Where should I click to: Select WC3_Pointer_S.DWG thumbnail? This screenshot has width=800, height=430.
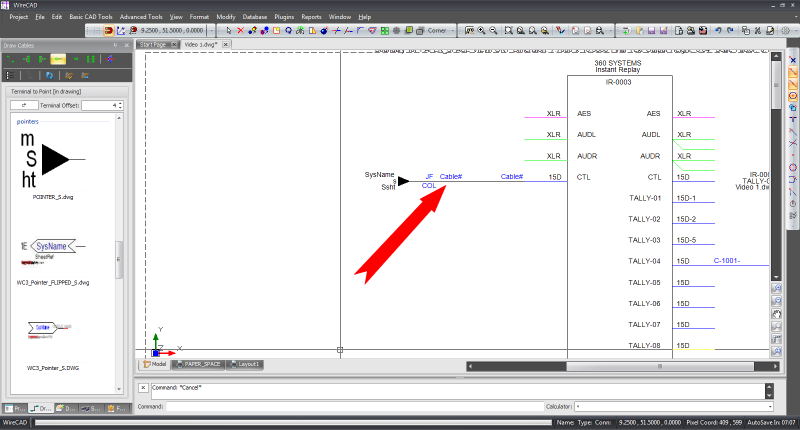click(x=53, y=344)
